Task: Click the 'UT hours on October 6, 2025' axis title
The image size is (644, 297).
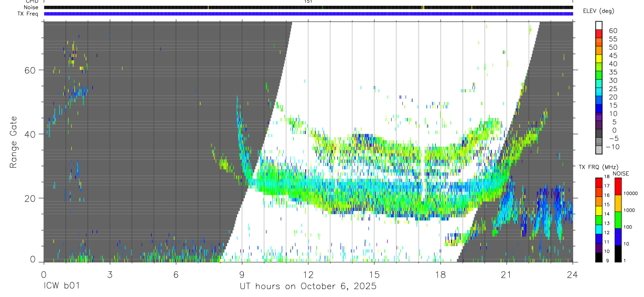Action: click(308, 287)
